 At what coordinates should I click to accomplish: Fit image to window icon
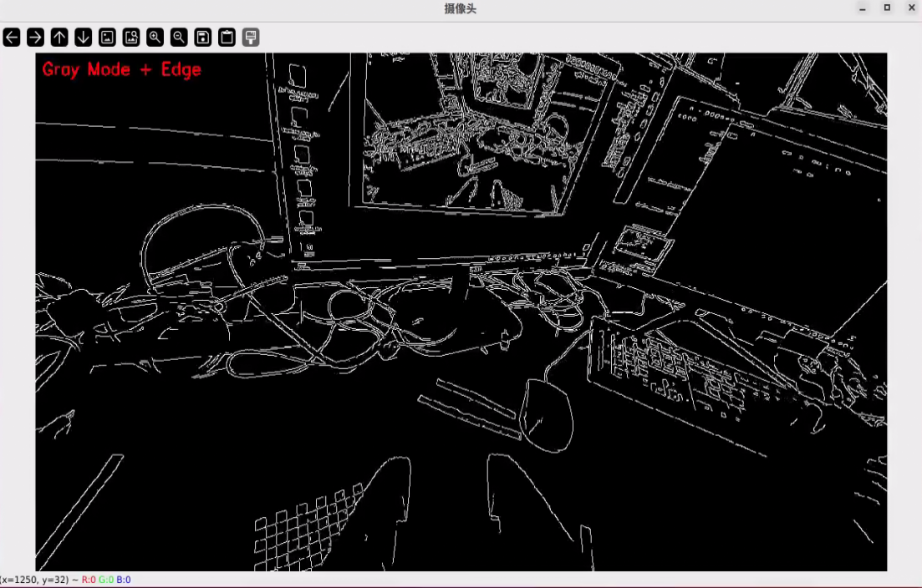click(x=131, y=37)
